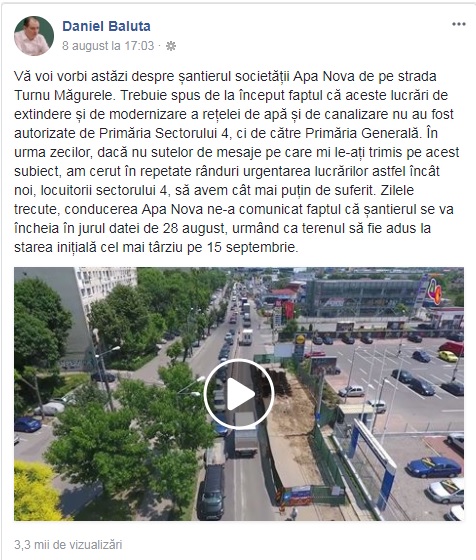Open the post timestamp 8 august la 17:03

tap(108, 46)
